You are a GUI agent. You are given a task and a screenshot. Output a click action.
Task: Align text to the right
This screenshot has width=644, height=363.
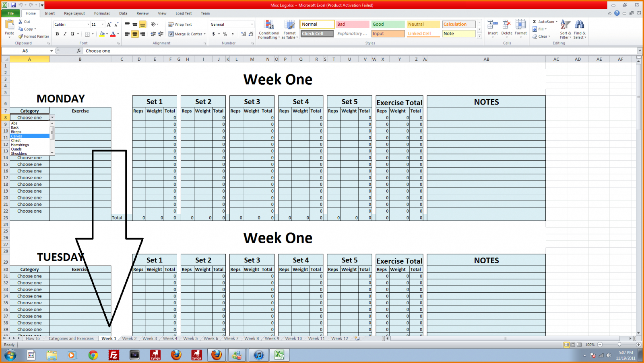[x=142, y=34]
